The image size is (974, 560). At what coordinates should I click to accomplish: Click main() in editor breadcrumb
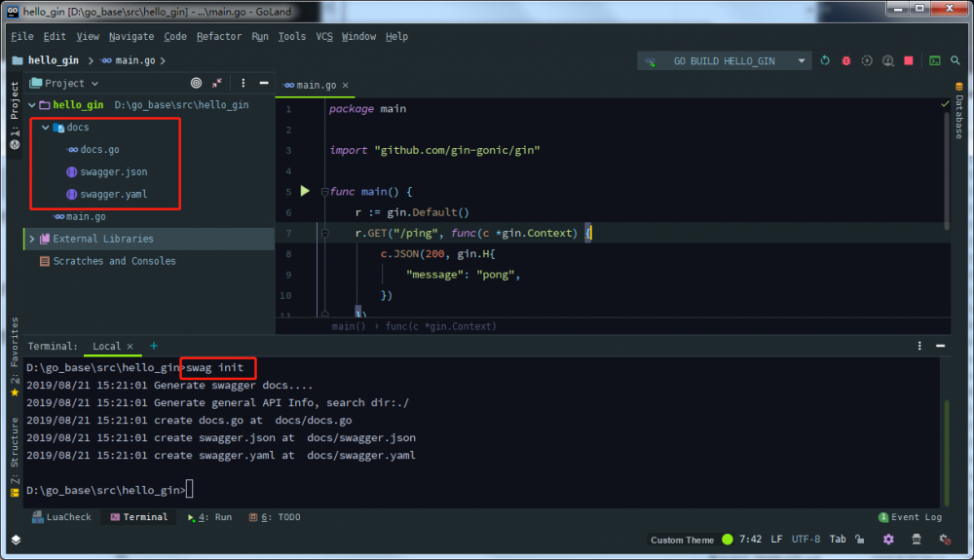[349, 326]
